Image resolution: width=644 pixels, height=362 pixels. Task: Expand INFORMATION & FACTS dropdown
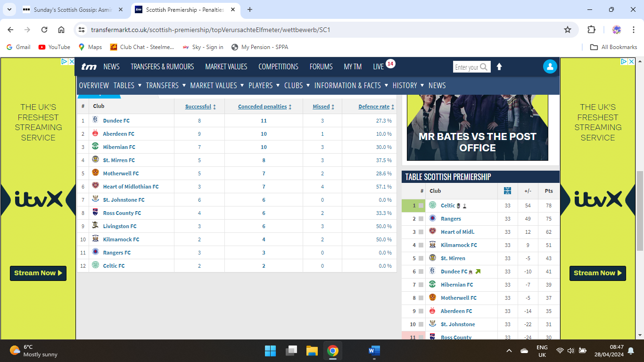pyautogui.click(x=351, y=85)
